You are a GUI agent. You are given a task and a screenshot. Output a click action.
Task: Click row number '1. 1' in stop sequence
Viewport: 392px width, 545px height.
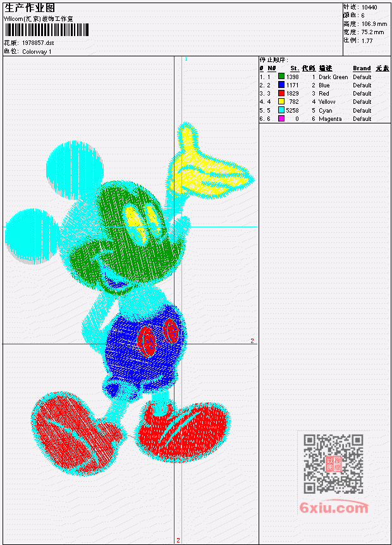click(265, 77)
